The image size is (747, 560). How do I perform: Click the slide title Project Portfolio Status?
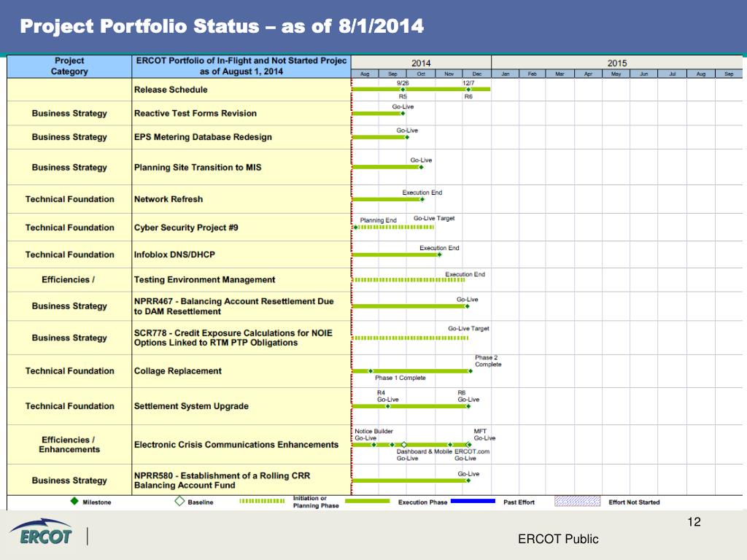[222, 26]
